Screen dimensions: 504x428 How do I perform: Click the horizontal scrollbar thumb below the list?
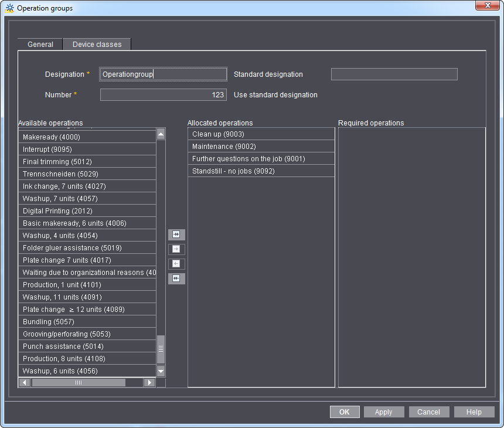(78, 382)
